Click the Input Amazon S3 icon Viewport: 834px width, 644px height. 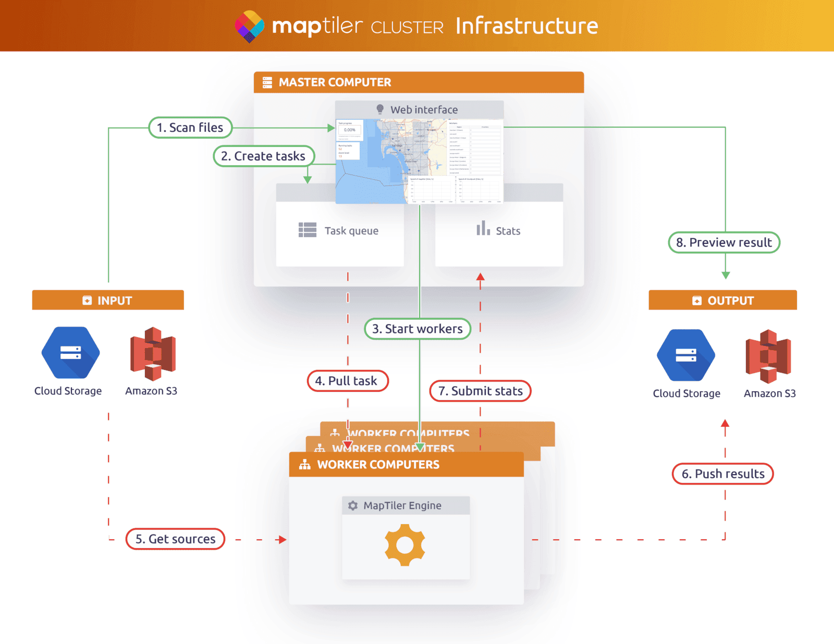153,354
